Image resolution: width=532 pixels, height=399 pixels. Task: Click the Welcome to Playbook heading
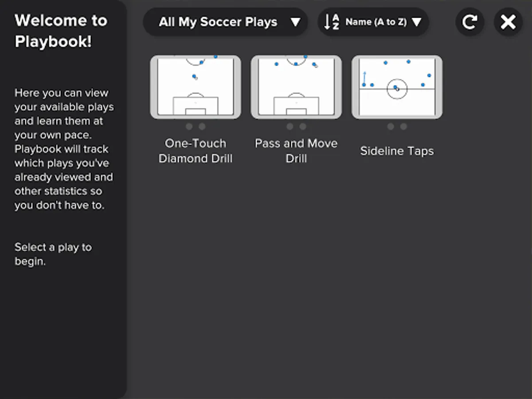click(x=61, y=31)
